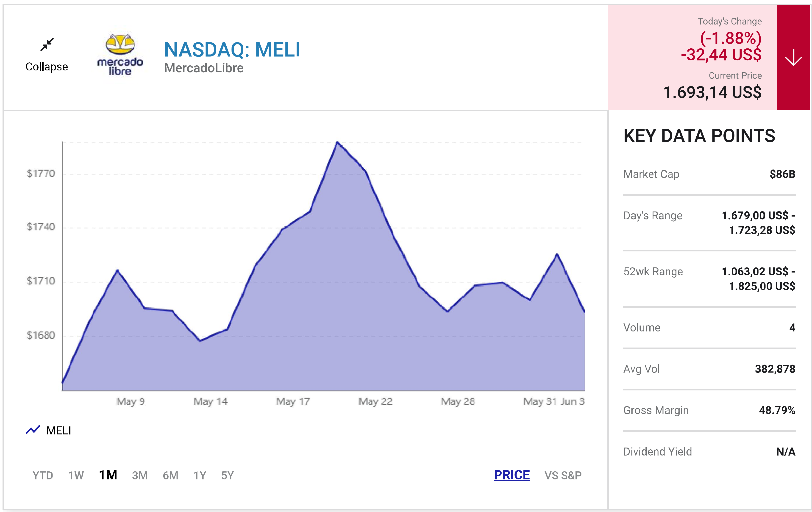
Task: Switch to the 1M range
Action: point(108,475)
